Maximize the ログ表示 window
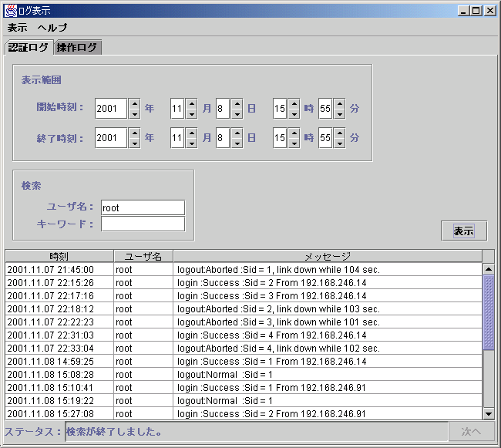Viewport: 501px width, 448px height. [x=476, y=11]
